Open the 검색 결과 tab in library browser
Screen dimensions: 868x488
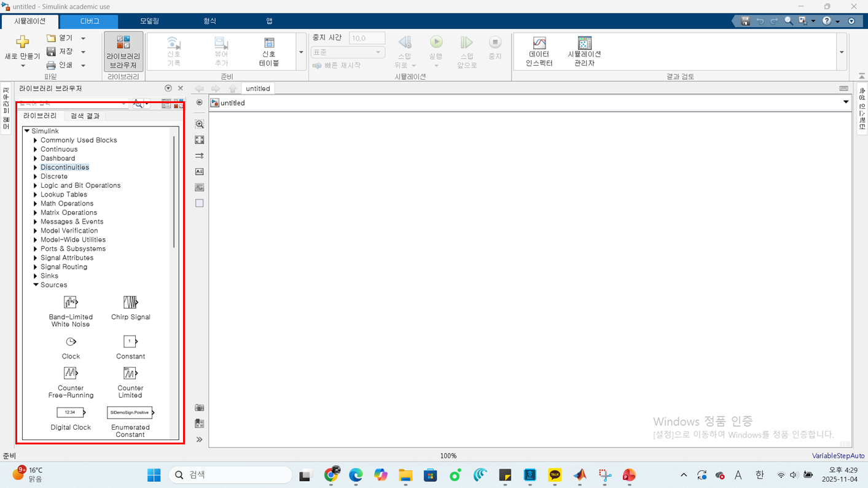tap(85, 116)
